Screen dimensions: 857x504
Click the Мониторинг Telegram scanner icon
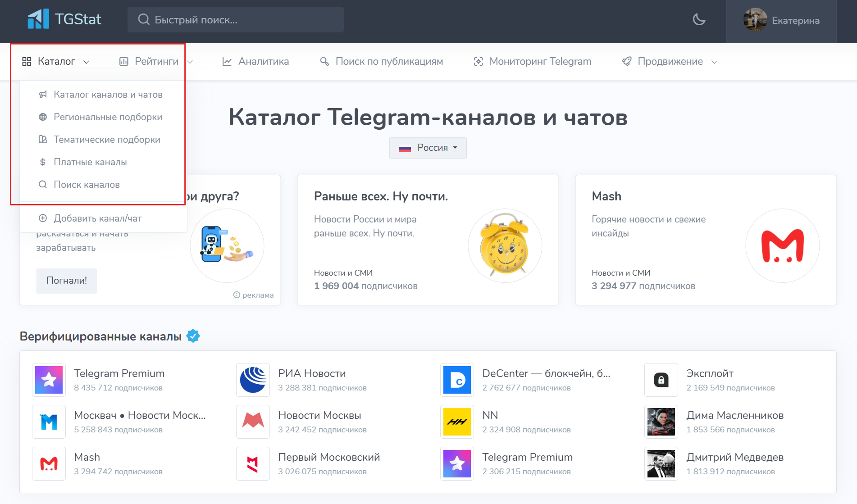coord(479,61)
